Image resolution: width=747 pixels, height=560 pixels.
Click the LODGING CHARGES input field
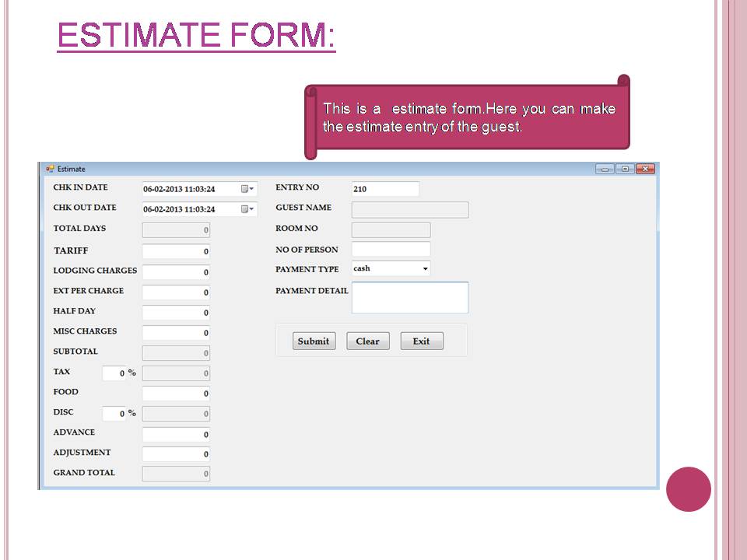[x=176, y=272]
